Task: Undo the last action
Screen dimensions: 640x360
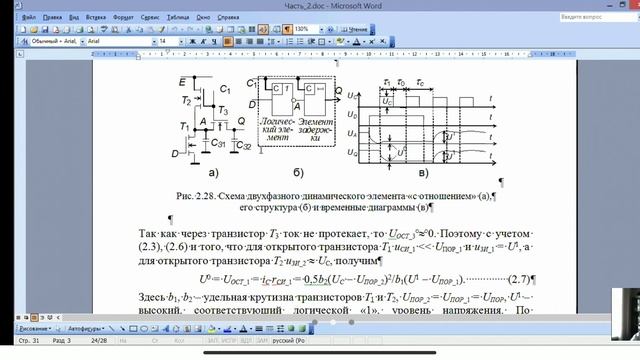Action: (x=175, y=29)
